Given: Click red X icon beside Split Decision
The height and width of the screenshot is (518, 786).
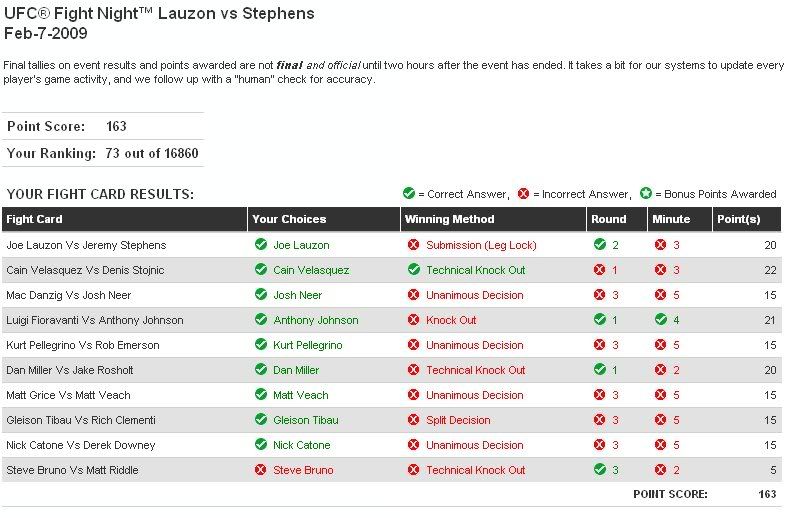Looking at the screenshot, I should (x=413, y=420).
